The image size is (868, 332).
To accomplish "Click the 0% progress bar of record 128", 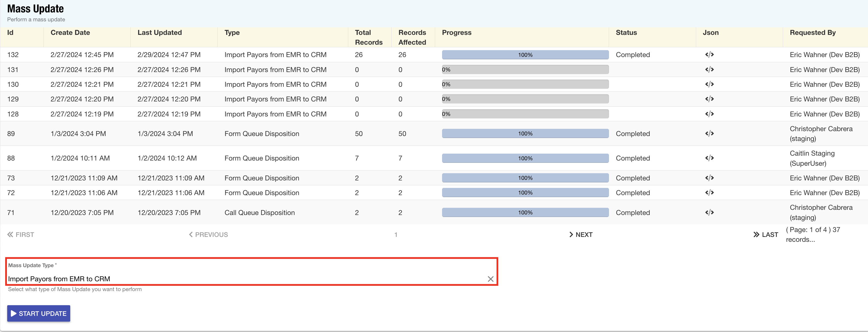I will [x=525, y=114].
